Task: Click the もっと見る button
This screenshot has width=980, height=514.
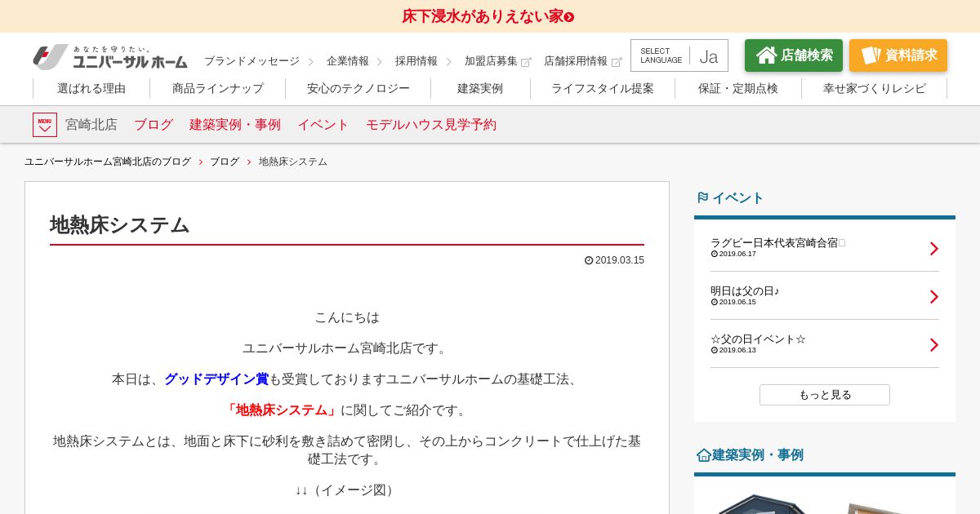Action: point(825,395)
